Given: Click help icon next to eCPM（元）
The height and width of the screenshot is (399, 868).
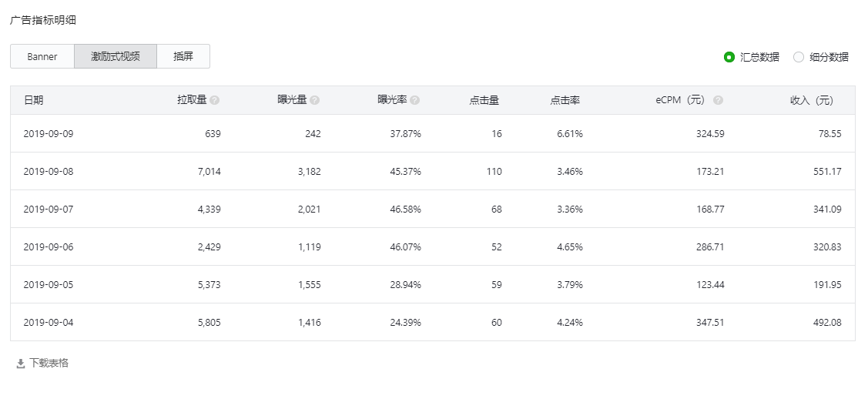Looking at the screenshot, I should click(x=718, y=100).
